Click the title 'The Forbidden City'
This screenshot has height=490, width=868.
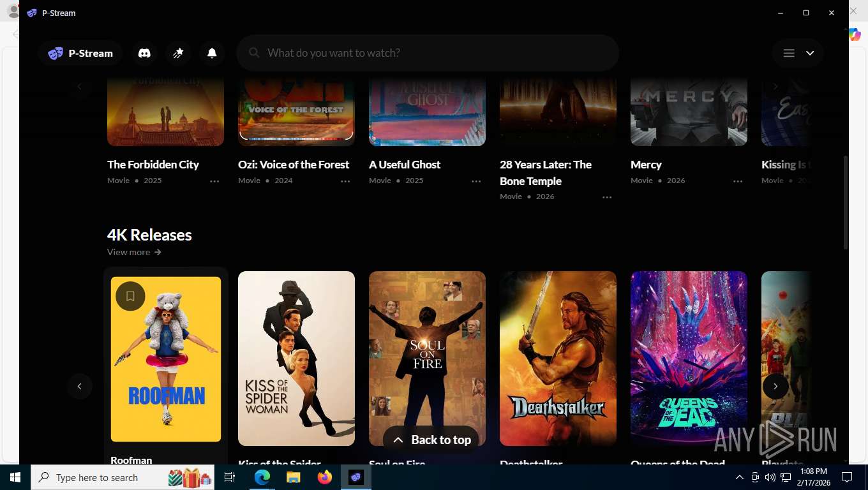pyautogui.click(x=153, y=165)
